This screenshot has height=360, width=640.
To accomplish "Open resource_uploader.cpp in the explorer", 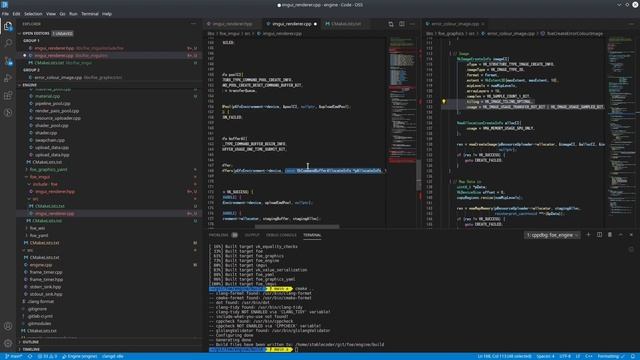I will click(x=58, y=118).
